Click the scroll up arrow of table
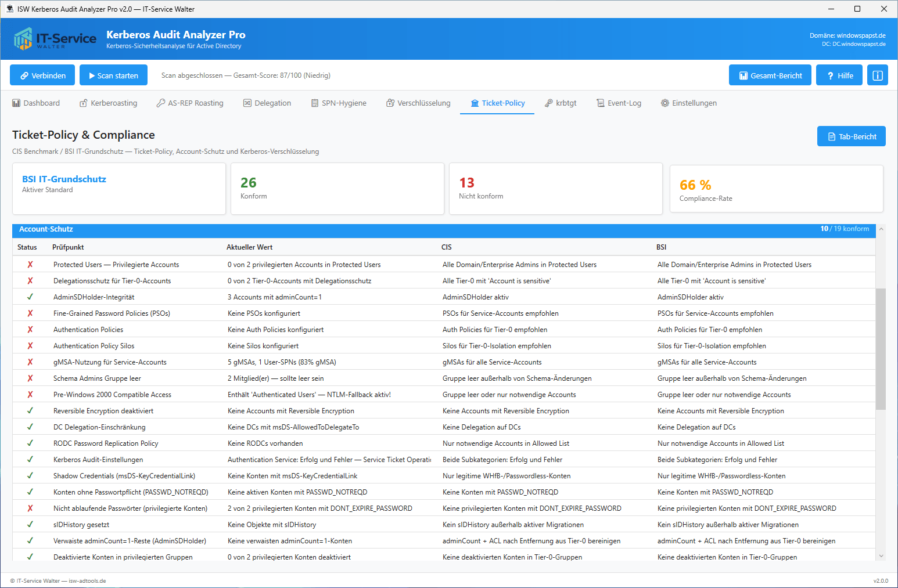898x588 pixels. tap(881, 229)
